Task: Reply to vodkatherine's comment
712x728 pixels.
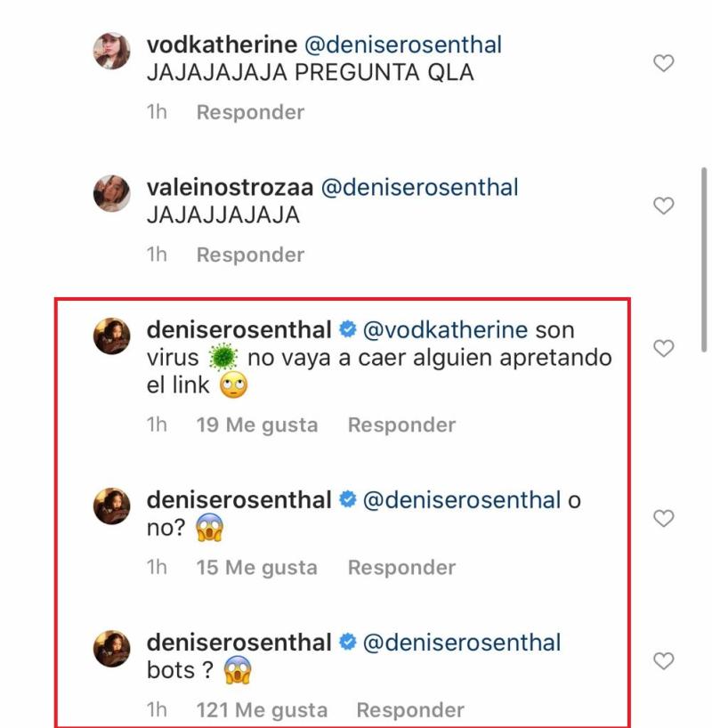Action: [250, 112]
